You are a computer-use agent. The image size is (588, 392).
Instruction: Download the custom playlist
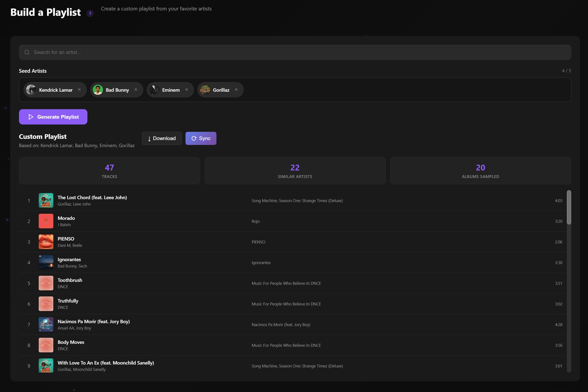[162, 138]
